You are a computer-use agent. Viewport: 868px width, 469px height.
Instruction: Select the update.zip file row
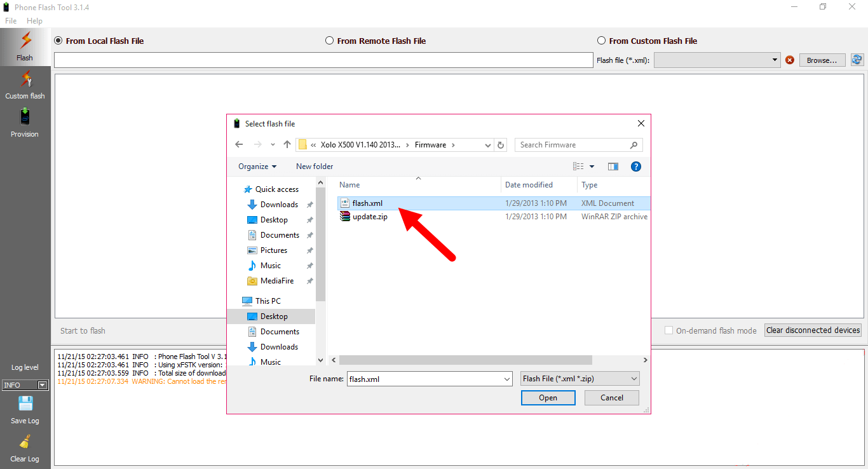pyautogui.click(x=493, y=217)
